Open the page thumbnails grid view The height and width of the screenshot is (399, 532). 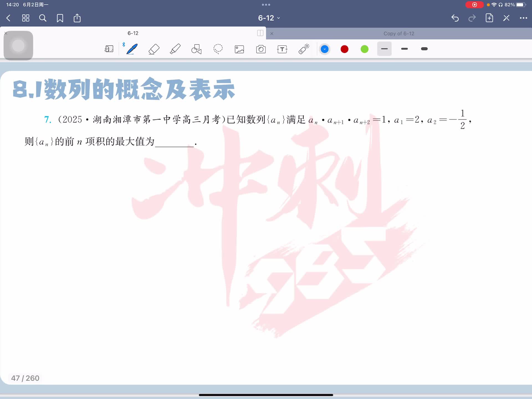pos(26,18)
